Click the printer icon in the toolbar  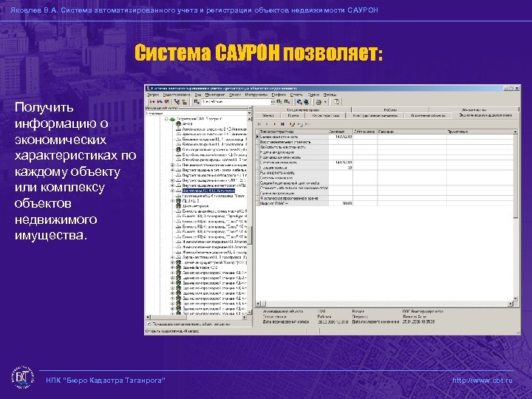[318, 101]
